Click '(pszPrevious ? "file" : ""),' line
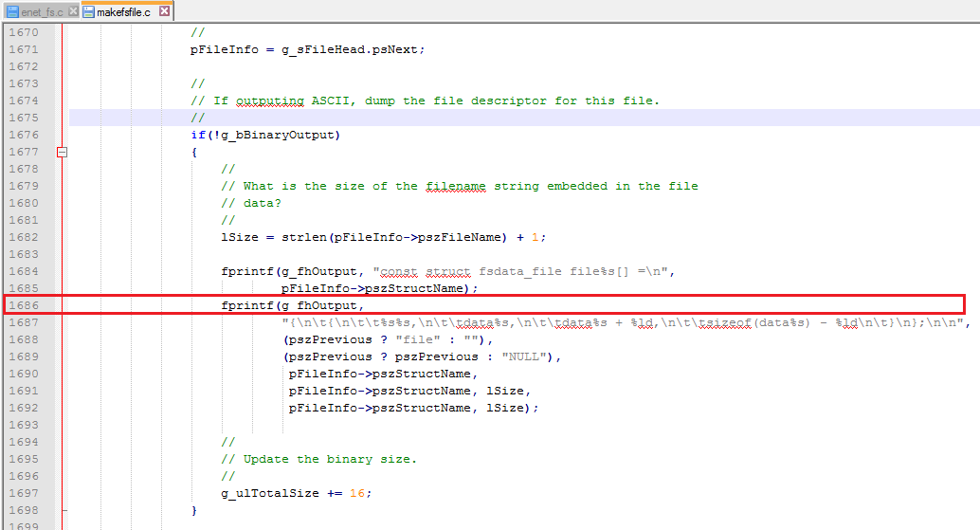Image resolution: width=980 pixels, height=530 pixels. (x=389, y=339)
